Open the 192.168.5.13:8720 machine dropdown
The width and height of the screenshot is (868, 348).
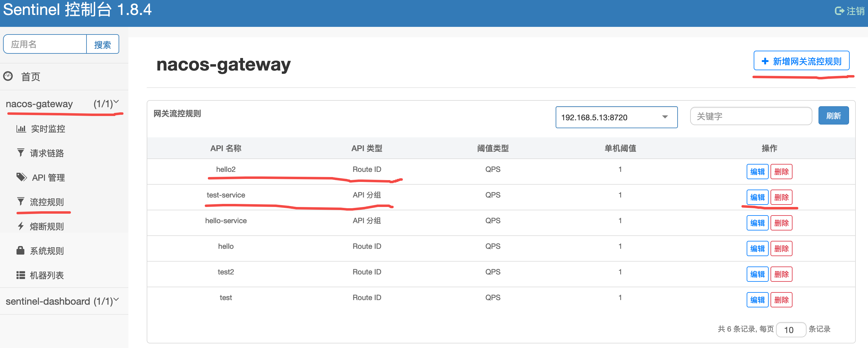(616, 117)
